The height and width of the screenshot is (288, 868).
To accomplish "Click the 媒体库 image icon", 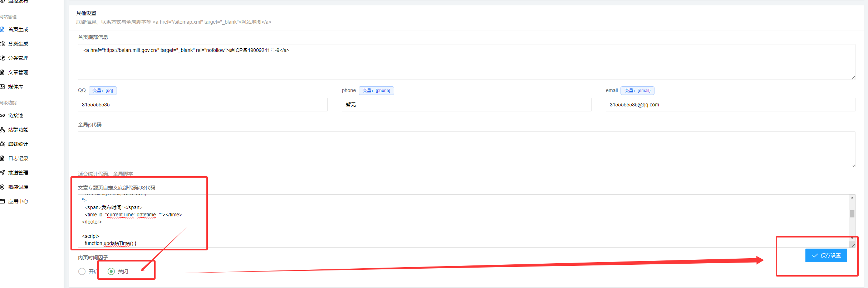I will [x=2, y=87].
